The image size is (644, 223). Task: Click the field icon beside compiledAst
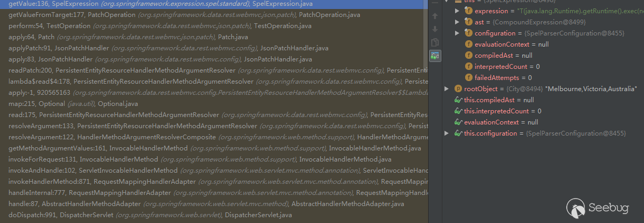(x=468, y=56)
